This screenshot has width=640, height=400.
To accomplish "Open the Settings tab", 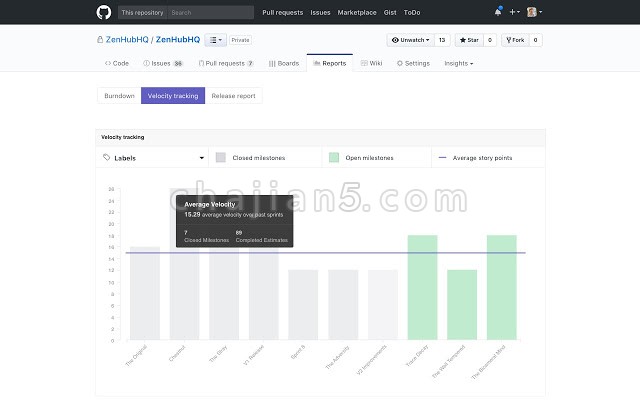I will (413, 63).
